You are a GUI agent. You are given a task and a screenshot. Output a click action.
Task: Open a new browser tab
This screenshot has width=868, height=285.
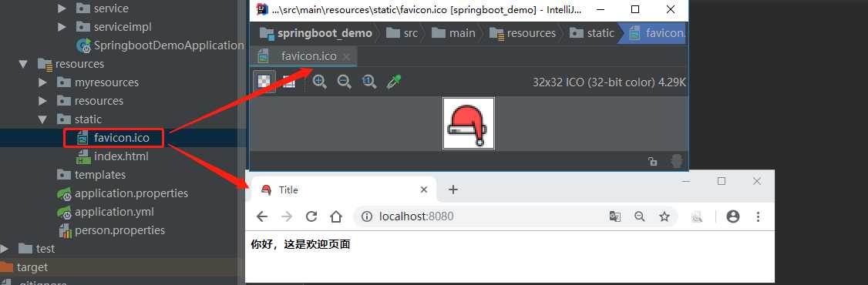pyautogui.click(x=453, y=189)
